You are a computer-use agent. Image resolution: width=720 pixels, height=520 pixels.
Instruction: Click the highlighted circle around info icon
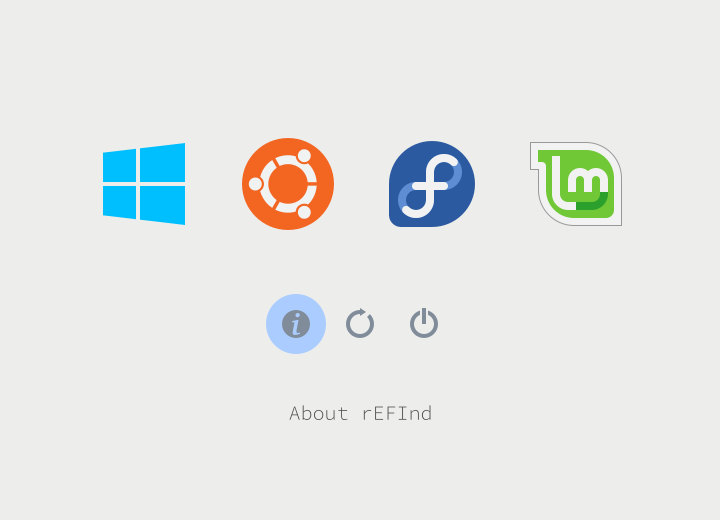point(296,324)
